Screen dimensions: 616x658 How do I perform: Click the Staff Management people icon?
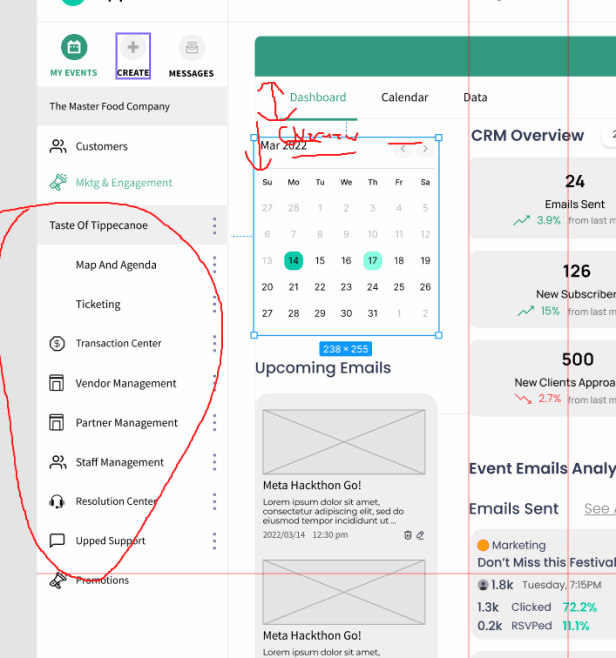point(58,462)
